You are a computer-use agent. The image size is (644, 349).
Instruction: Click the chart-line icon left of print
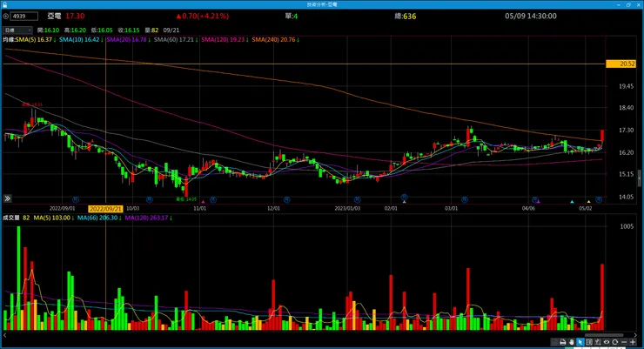[x=554, y=342]
